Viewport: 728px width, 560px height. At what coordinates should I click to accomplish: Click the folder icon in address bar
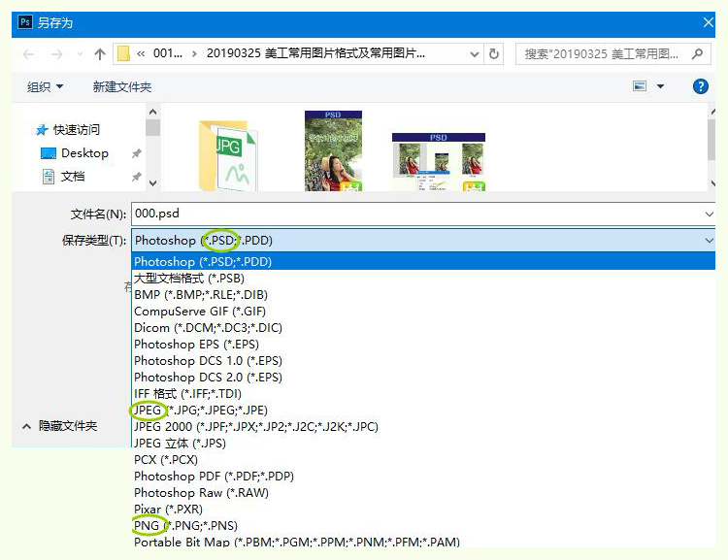(123, 53)
